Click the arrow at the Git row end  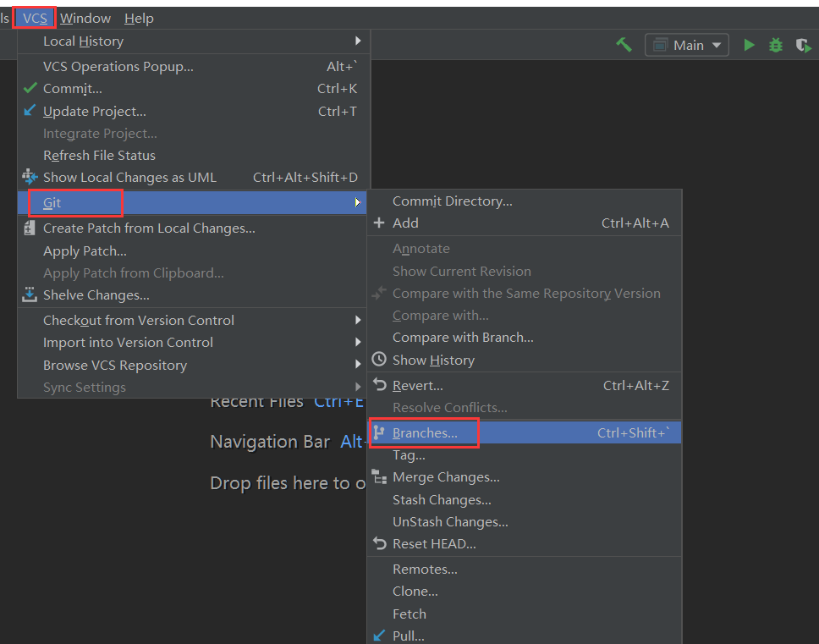coord(358,202)
